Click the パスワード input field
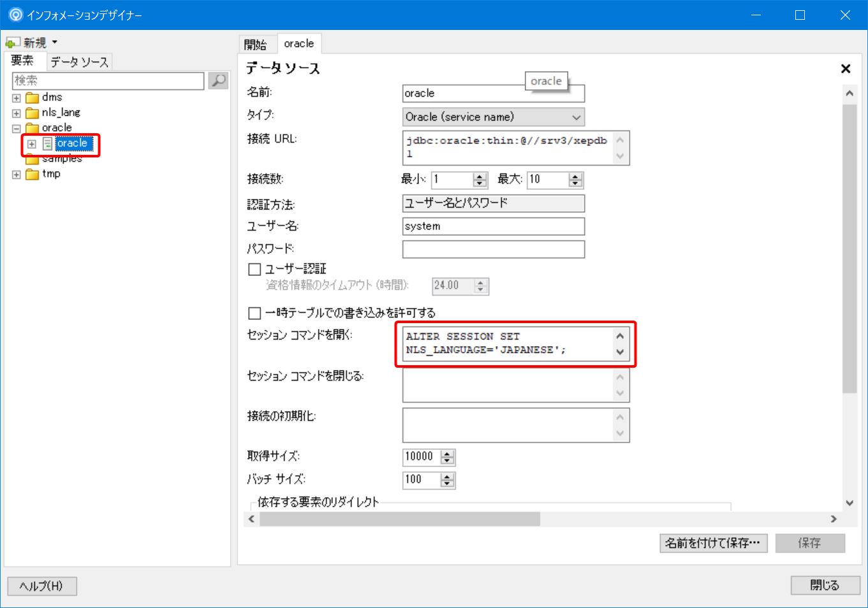This screenshot has height=608, width=868. click(x=494, y=249)
